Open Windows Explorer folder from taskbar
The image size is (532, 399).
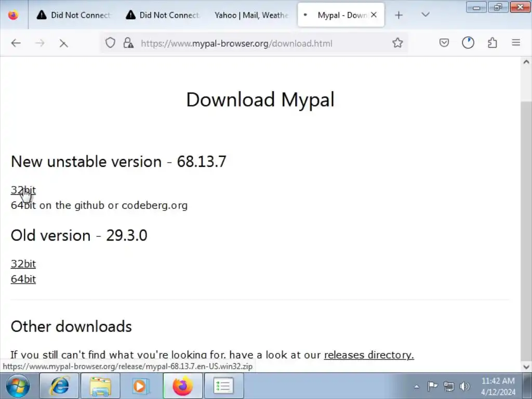tap(100, 386)
